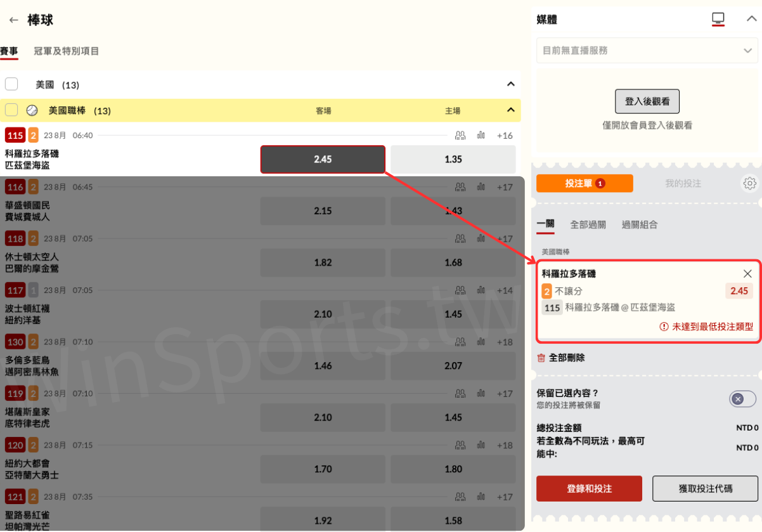
Task: Open the bet slip settings gear
Action: click(x=750, y=183)
